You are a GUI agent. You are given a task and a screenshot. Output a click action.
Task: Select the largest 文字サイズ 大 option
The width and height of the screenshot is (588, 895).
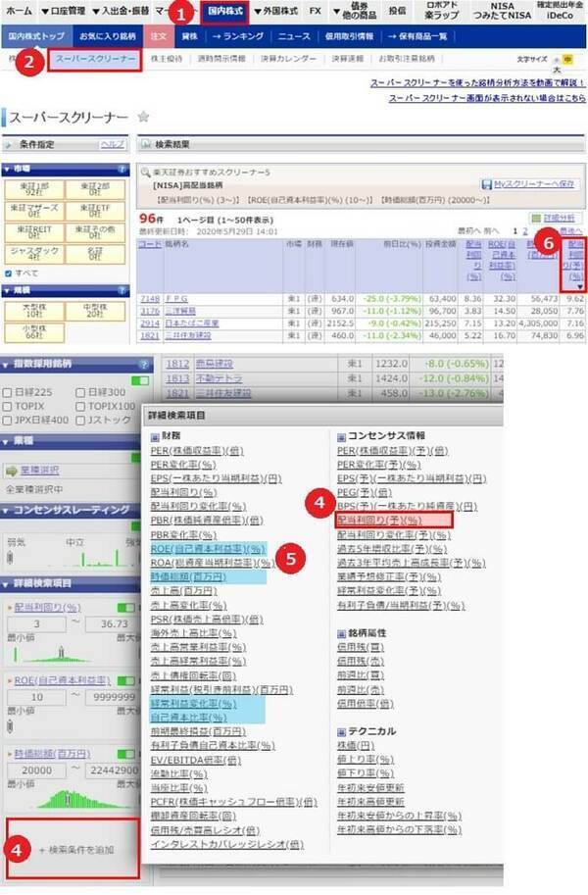(557, 70)
